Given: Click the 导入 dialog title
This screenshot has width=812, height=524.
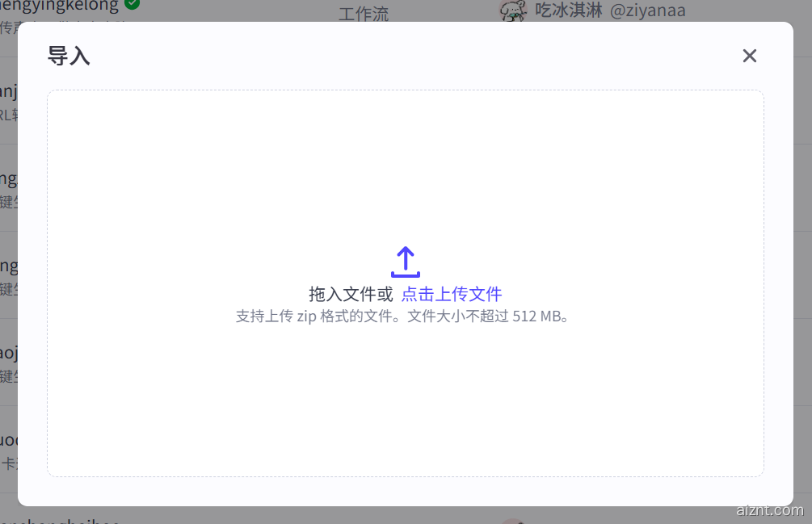Looking at the screenshot, I should point(69,56).
